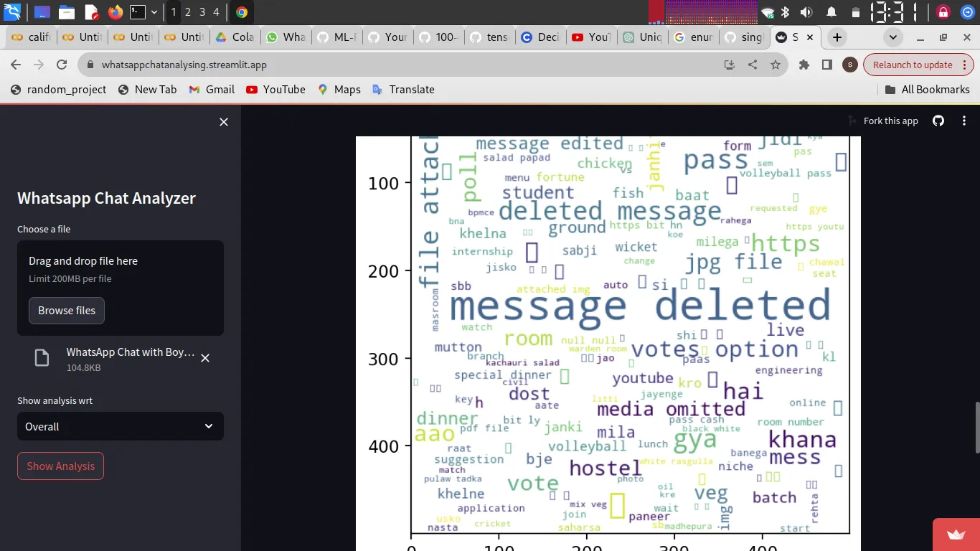Click the Show Analysis button
980x551 pixels.
pyautogui.click(x=60, y=466)
